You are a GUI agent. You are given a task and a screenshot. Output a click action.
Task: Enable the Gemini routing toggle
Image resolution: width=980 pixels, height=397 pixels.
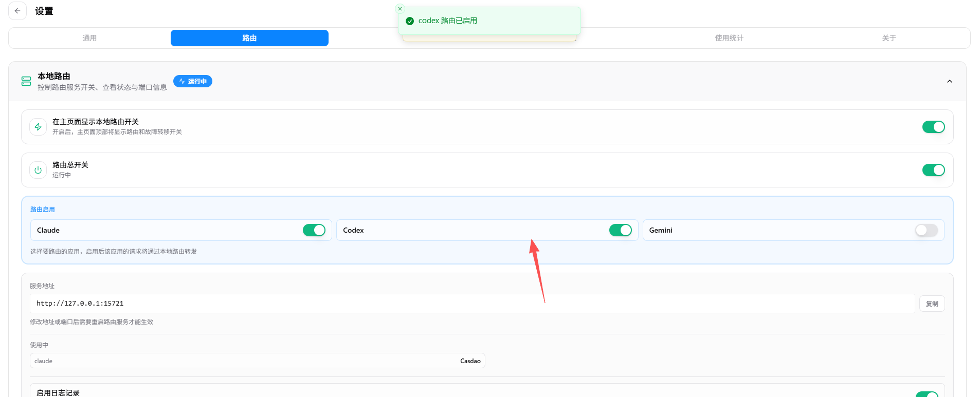[x=927, y=230]
